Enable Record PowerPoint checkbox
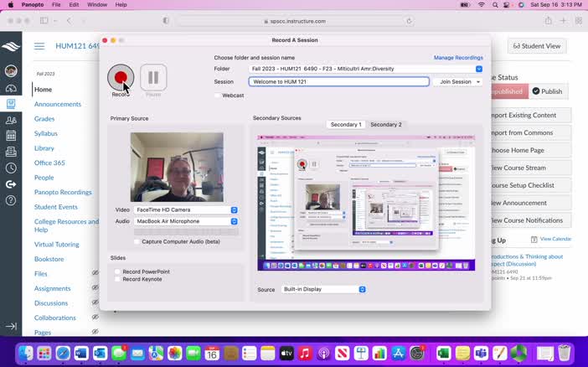588x367 pixels. point(117,271)
